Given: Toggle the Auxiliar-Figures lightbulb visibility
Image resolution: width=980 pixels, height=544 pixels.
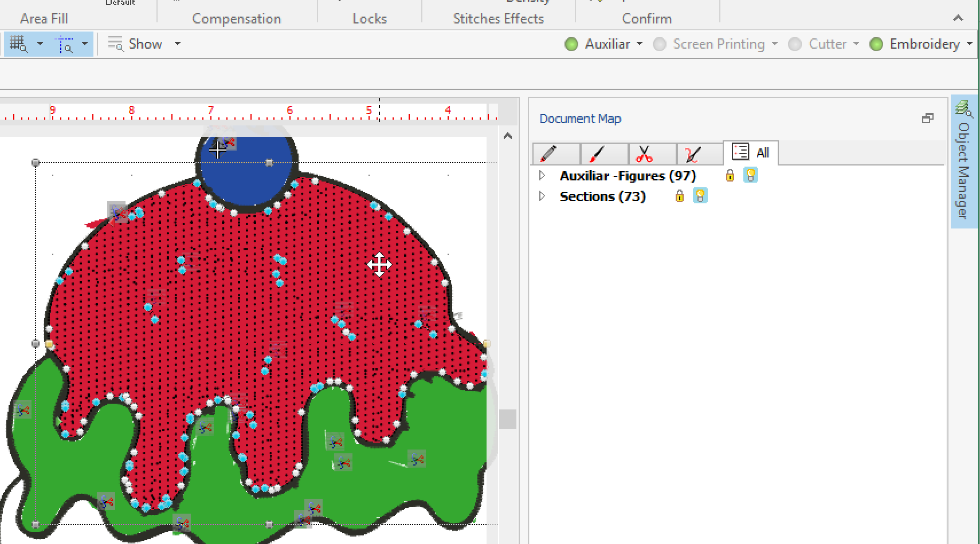Looking at the screenshot, I should click(750, 175).
